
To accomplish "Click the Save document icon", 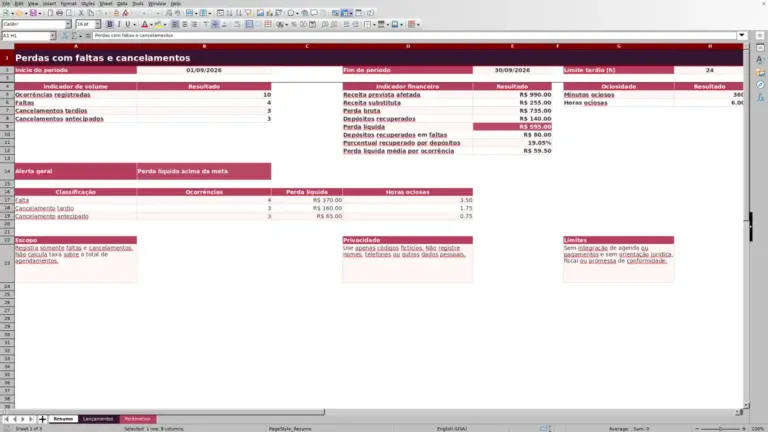I will point(33,13).
